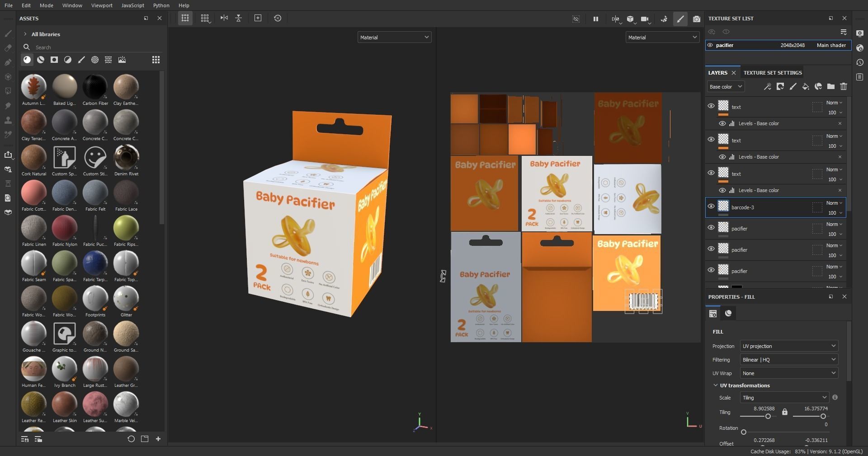Screen dimensions: 868x456
Task: Click the horizontal Tiling slider handle
Action: pos(768,416)
